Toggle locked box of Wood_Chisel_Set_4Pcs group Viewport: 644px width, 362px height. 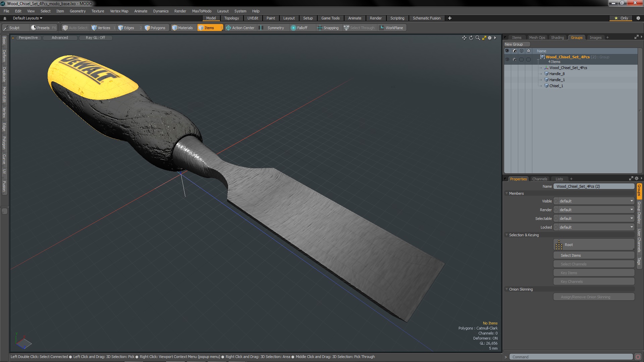tap(529, 59)
